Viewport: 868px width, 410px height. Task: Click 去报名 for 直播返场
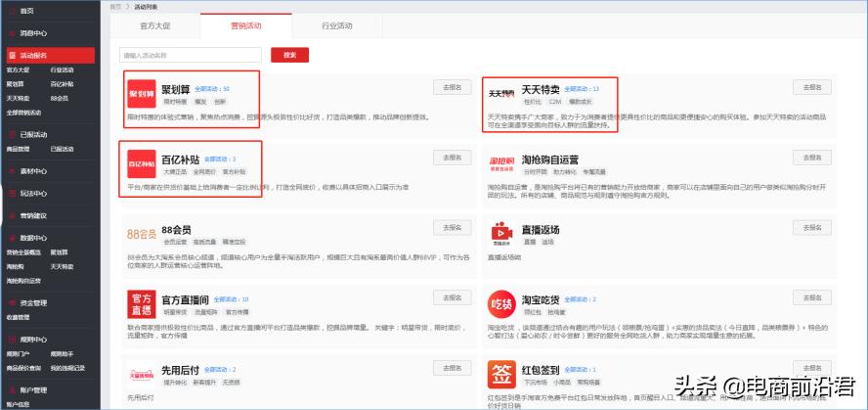812,228
